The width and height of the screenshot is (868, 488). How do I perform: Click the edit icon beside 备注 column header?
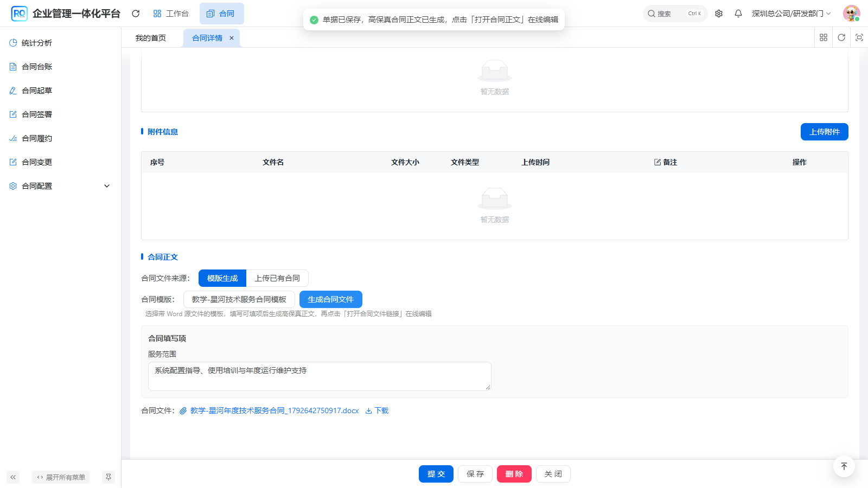coord(658,162)
